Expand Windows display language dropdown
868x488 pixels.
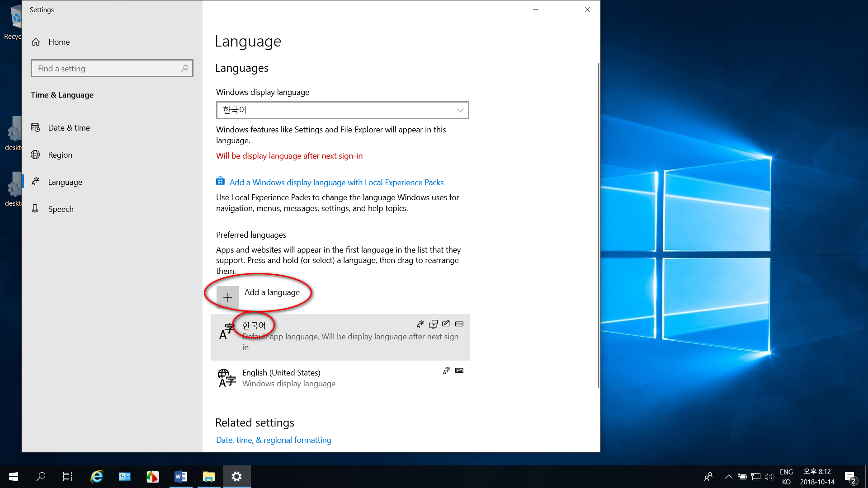point(342,110)
